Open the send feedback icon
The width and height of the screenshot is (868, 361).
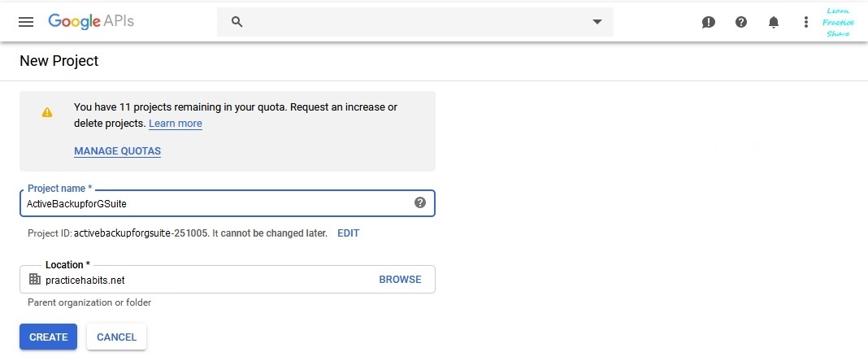coord(708,22)
